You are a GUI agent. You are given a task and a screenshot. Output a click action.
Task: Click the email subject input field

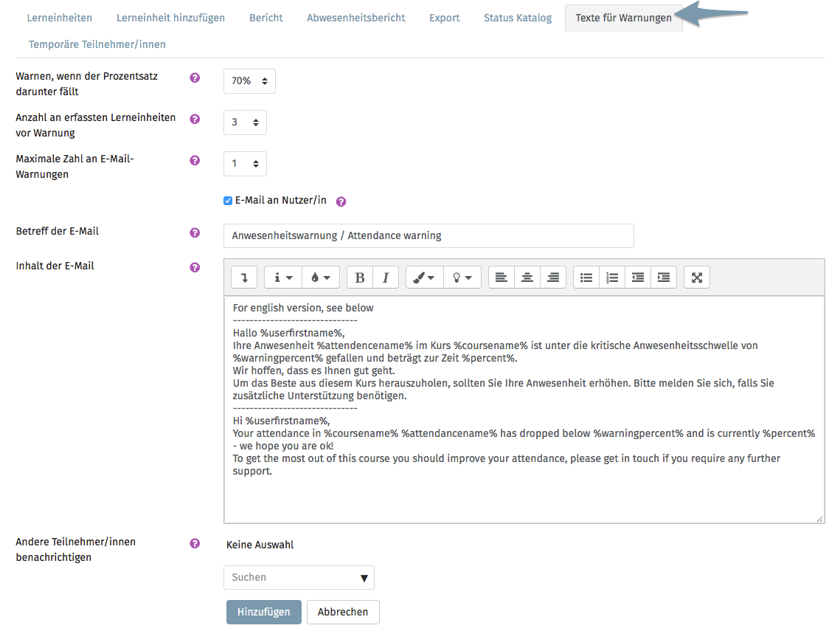click(428, 236)
